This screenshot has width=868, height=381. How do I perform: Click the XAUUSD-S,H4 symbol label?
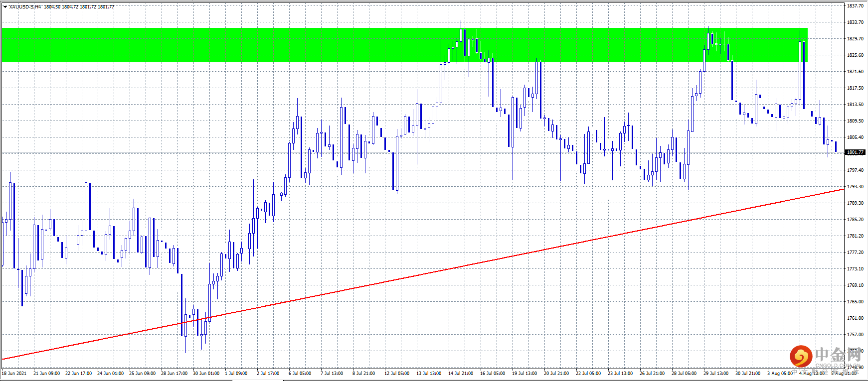click(x=25, y=7)
